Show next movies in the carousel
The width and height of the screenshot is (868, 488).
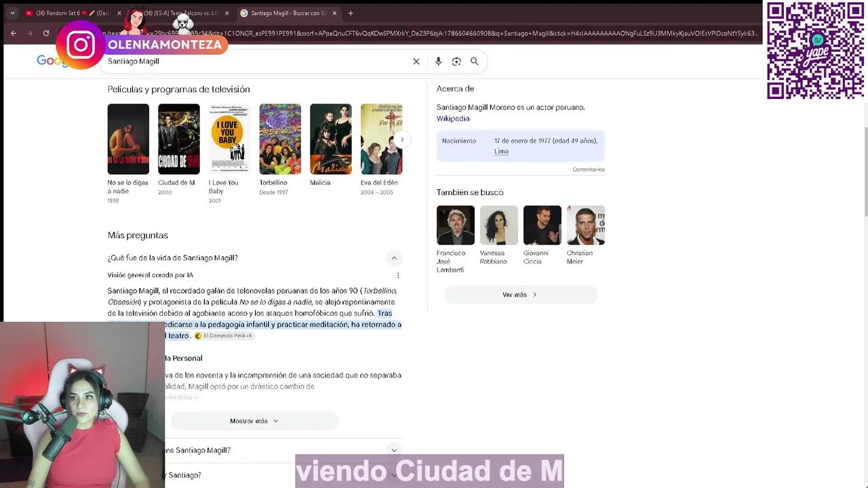pyautogui.click(x=402, y=140)
